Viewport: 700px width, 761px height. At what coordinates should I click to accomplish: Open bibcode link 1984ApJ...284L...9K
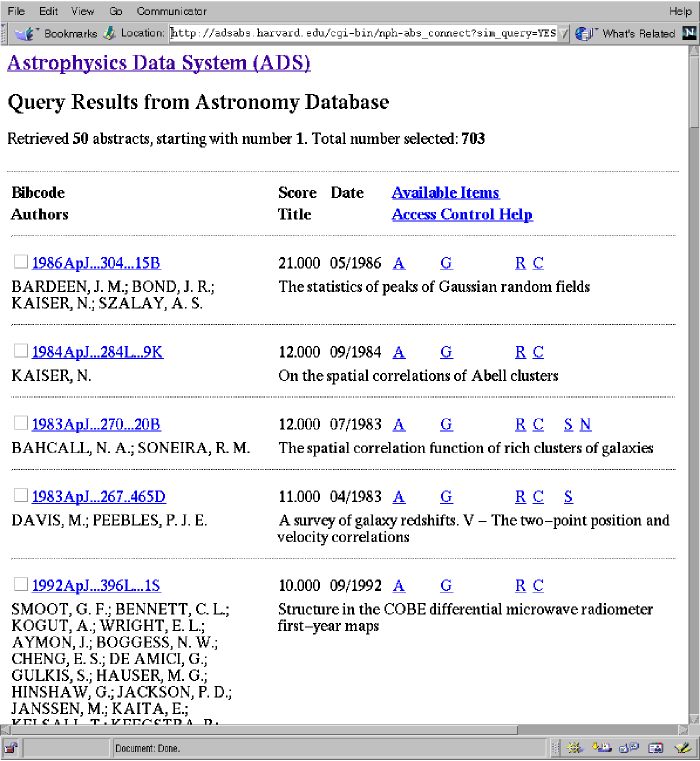(98, 352)
